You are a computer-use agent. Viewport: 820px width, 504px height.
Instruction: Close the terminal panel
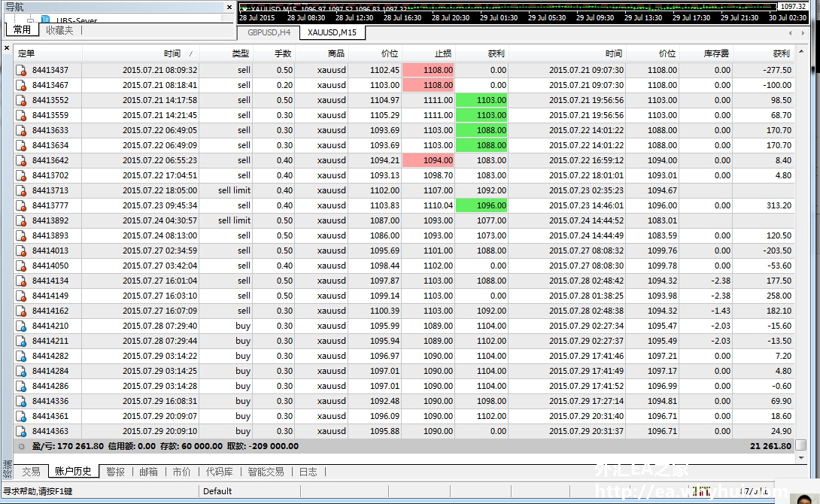[x=7, y=48]
